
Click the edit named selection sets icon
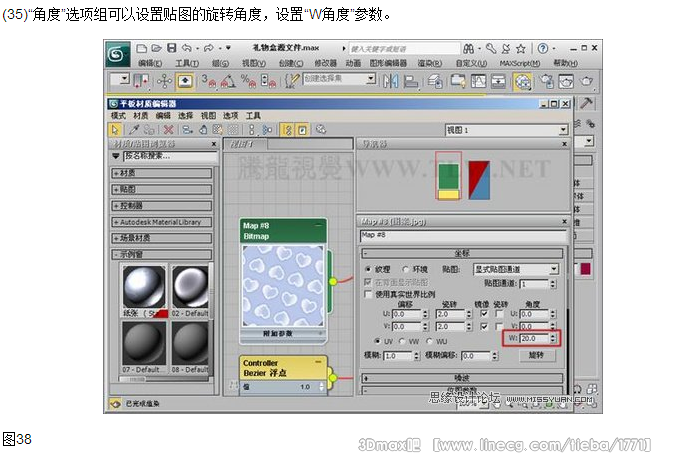click(292, 81)
